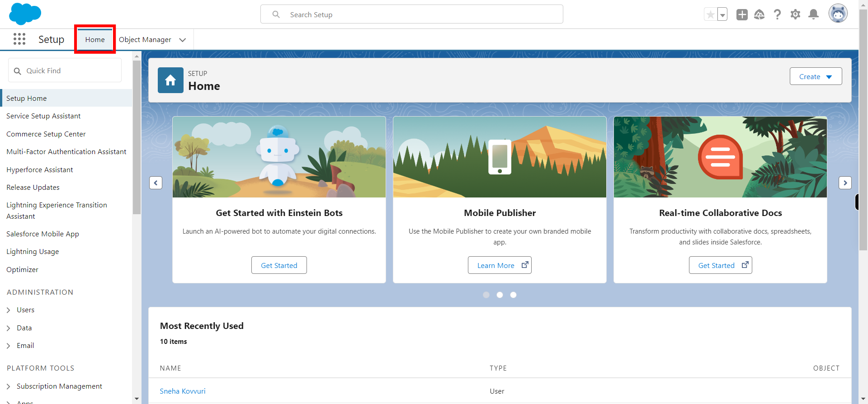Open the Trailhead guidance icon

759,14
